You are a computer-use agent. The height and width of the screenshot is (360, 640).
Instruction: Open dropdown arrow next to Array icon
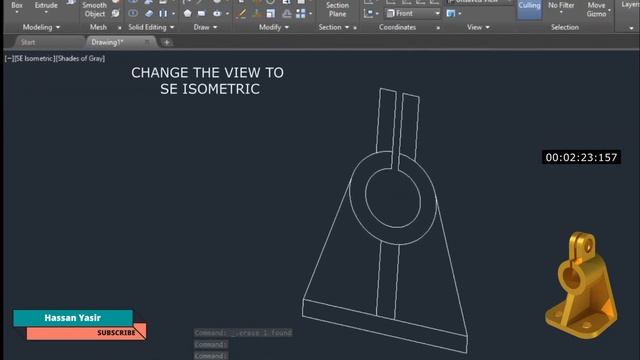pos(311,14)
